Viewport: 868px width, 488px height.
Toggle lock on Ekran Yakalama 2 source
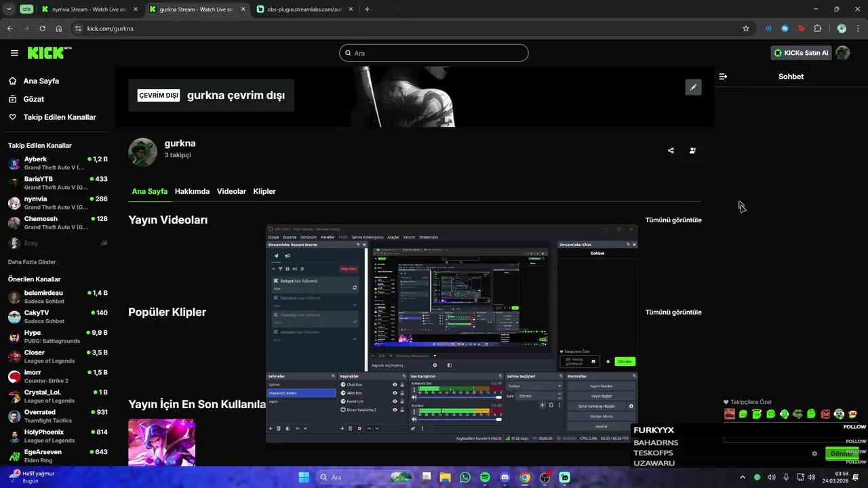402,410
